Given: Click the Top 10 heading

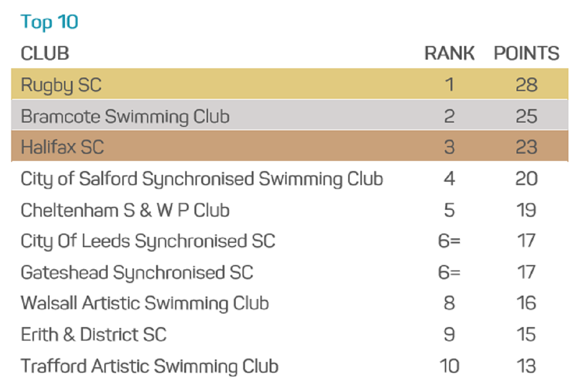Looking at the screenshot, I should 49,22.
